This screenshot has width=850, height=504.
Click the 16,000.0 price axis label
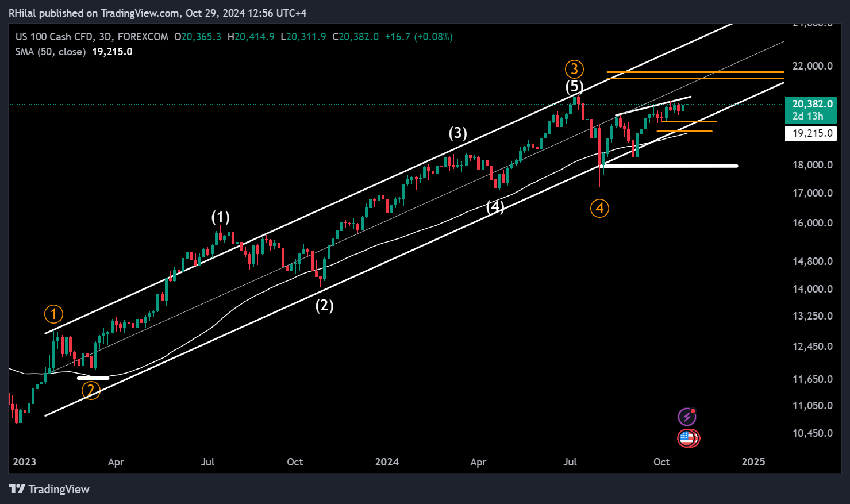tap(812, 223)
